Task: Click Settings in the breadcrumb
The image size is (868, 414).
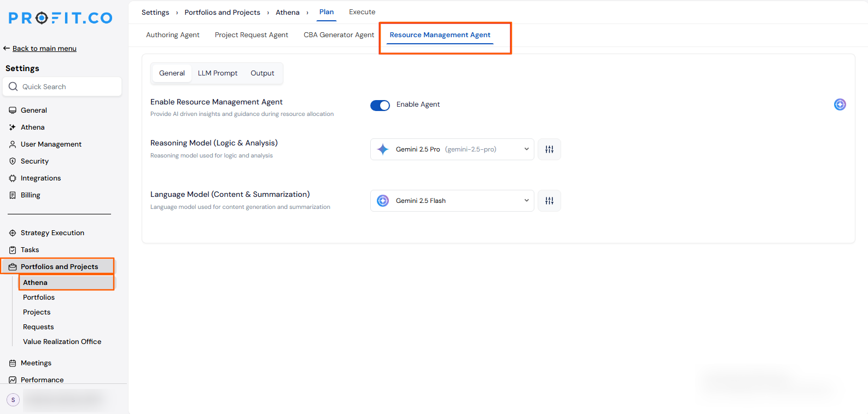Action: 155,13
